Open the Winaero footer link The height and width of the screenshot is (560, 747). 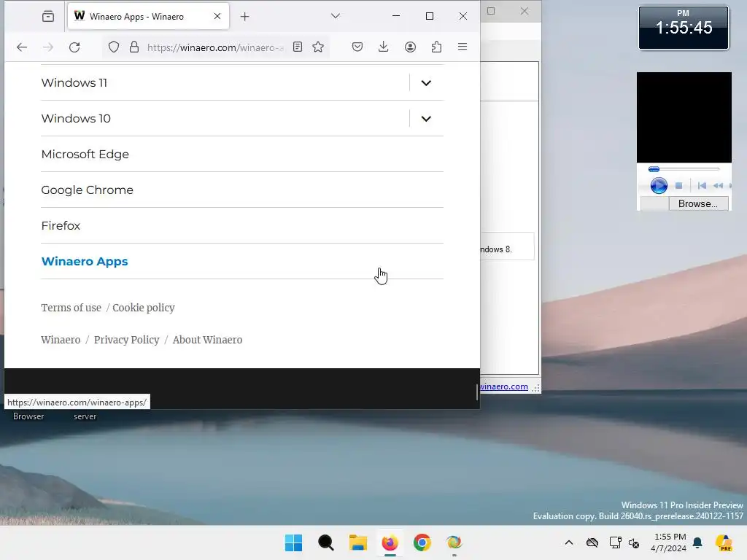tap(61, 340)
